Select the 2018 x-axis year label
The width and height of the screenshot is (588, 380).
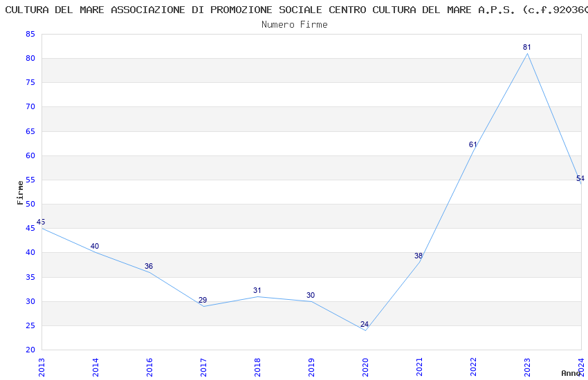coord(257,368)
